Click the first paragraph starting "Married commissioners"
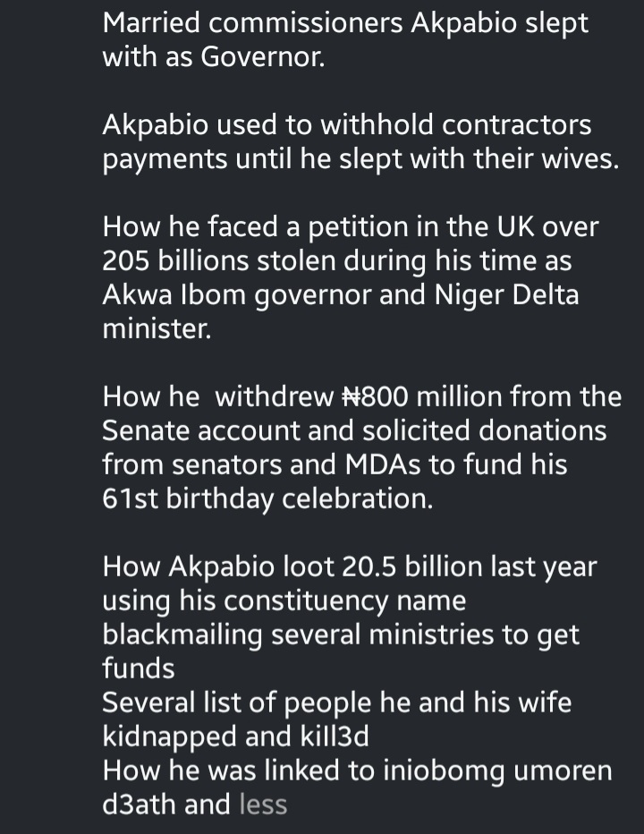This screenshot has height=834, width=644. [345, 40]
